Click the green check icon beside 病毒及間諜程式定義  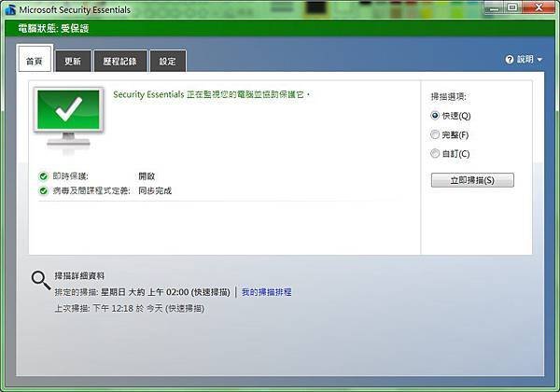click(x=44, y=191)
